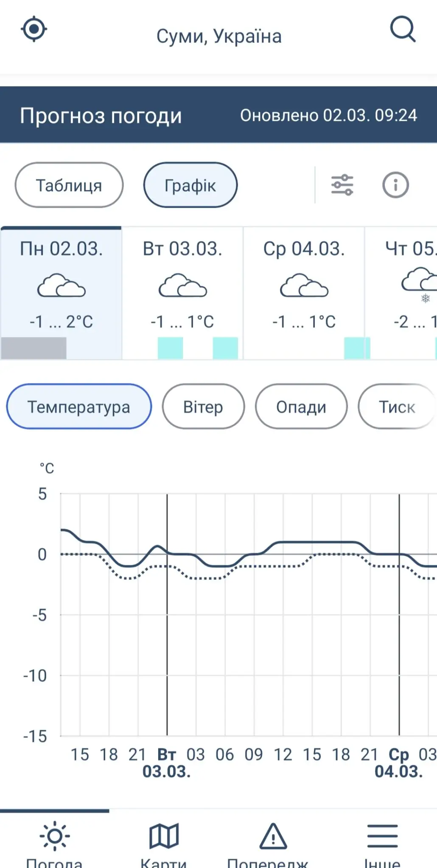437x868 pixels.
Task: Select Wednesday Ср 04.03. day card
Action: point(304,292)
